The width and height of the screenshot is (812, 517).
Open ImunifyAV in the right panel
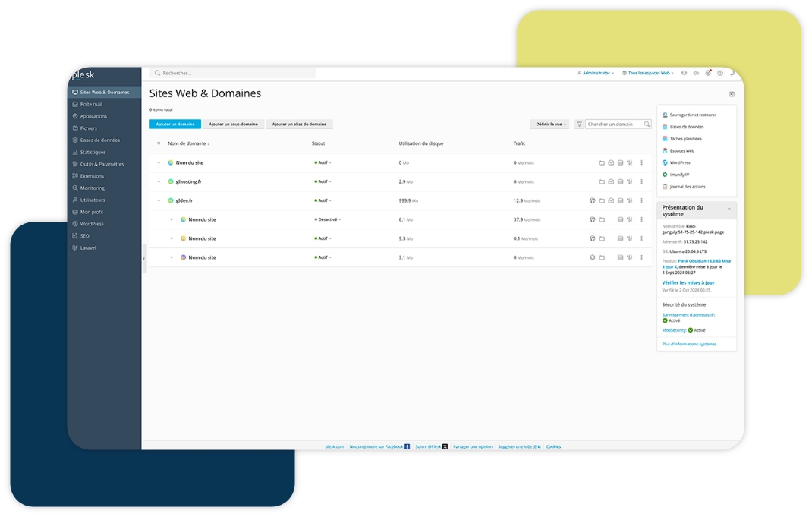(x=679, y=175)
